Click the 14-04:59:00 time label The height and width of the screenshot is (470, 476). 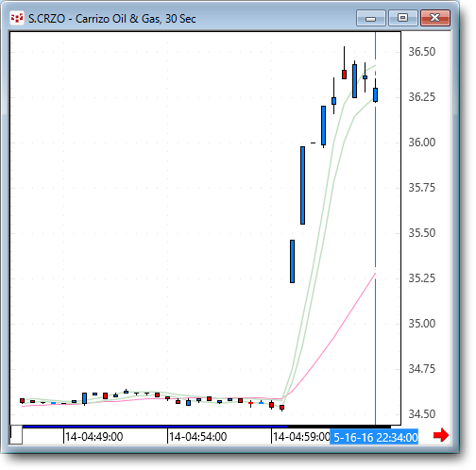301,437
